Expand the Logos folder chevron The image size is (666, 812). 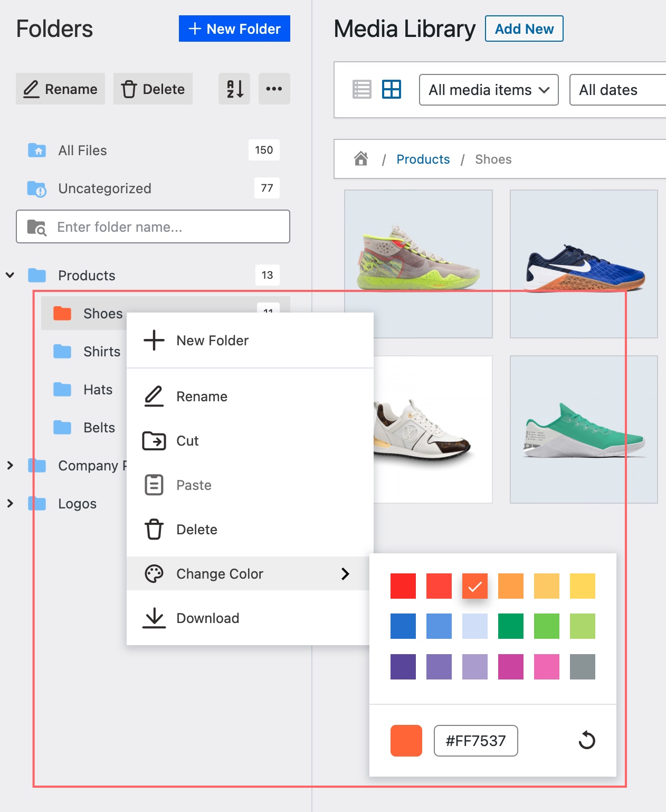pos(10,503)
